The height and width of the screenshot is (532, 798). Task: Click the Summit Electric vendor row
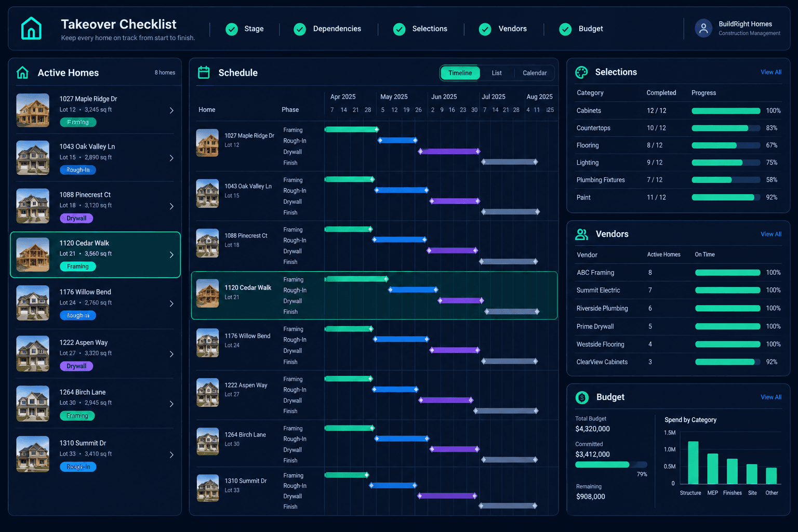pos(679,290)
